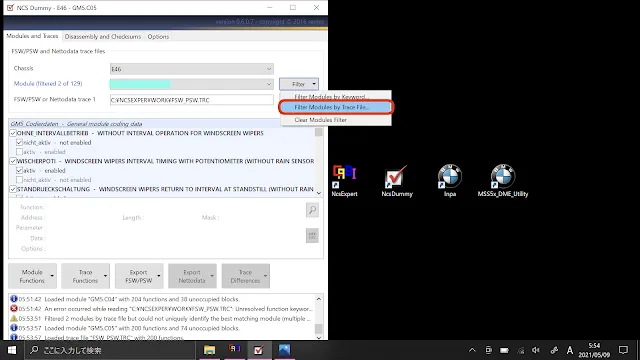The image size is (640, 360).
Task: Open the Options tab
Action: click(158, 36)
